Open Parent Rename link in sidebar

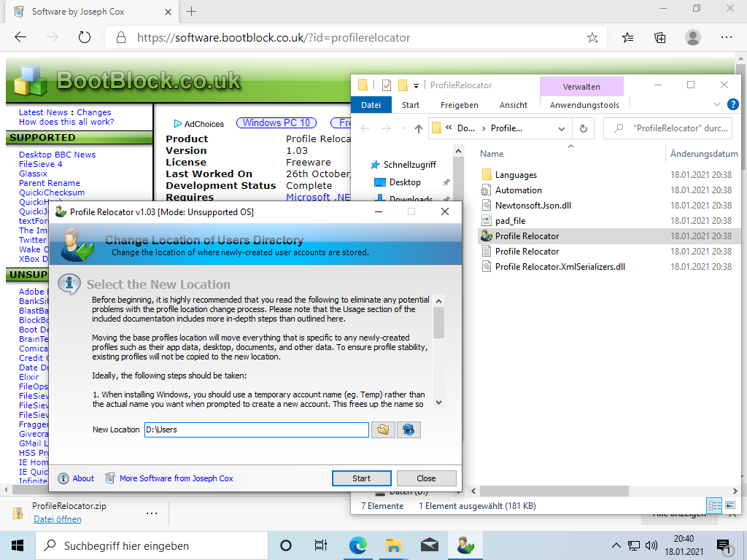[x=50, y=183]
